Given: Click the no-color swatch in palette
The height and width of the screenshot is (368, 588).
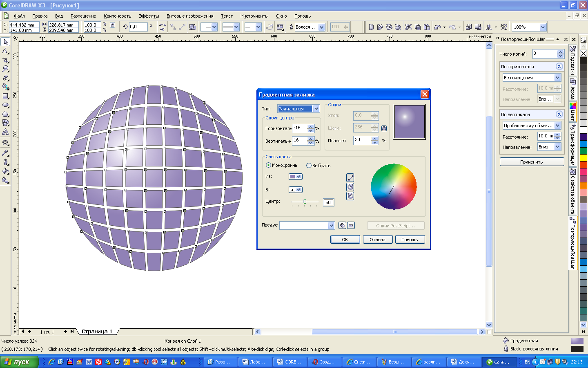Looking at the screenshot, I should click(x=584, y=54).
